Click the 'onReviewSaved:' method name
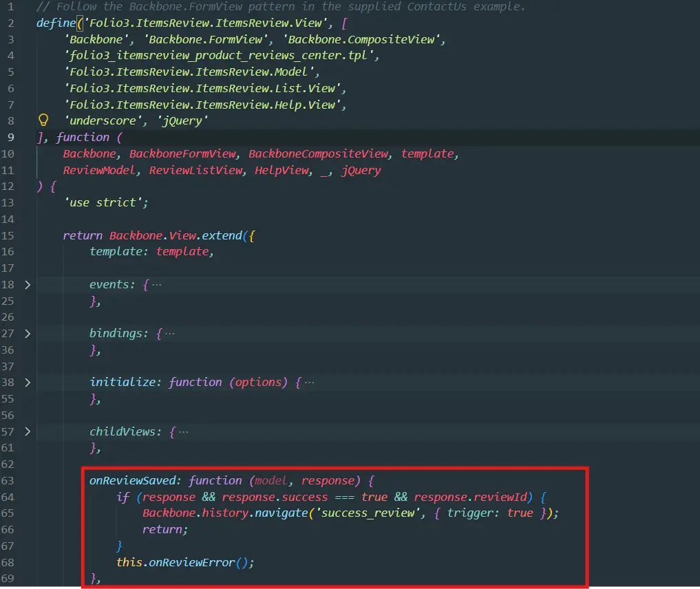The height and width of the screenshot is (589, 700). pos(136,480)
